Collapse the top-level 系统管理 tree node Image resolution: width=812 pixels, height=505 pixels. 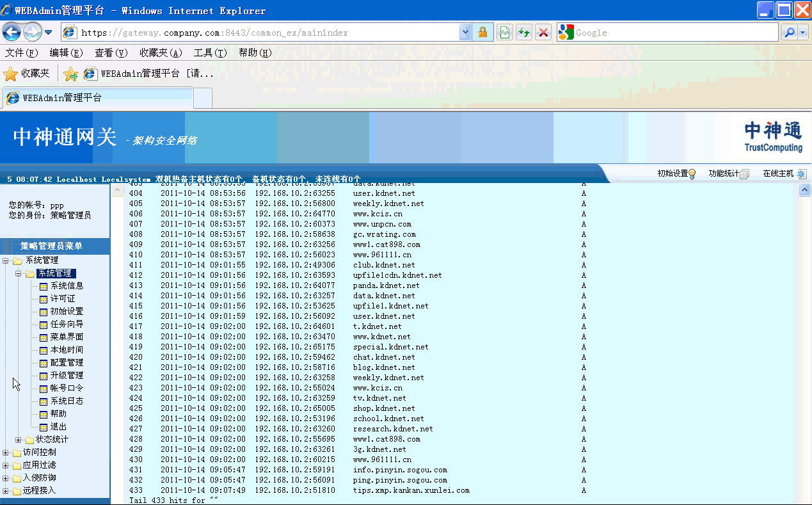(x=6, y=261)
